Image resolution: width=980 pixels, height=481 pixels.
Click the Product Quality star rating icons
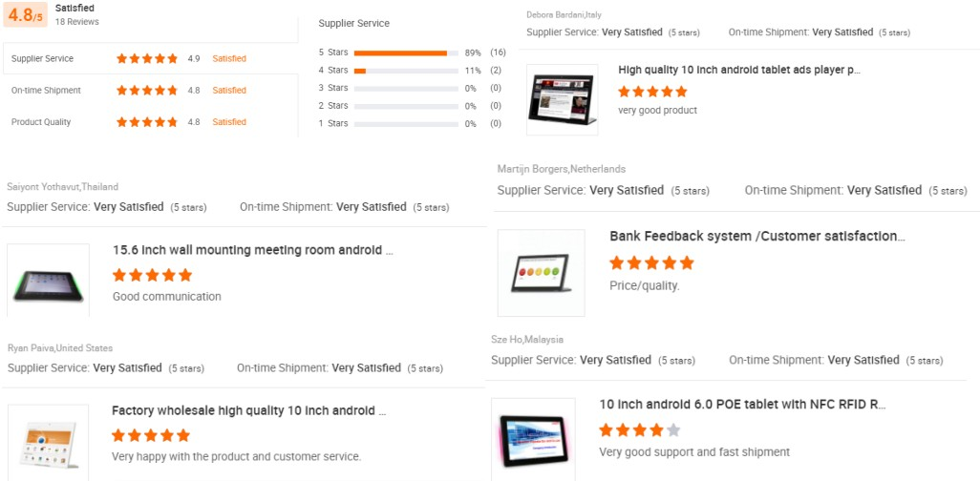tap(147, 122)
